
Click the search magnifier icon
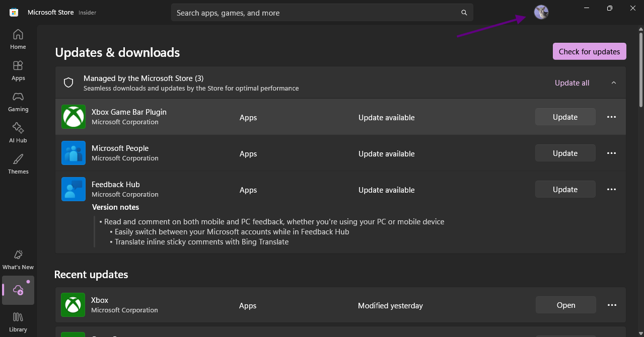464,13
